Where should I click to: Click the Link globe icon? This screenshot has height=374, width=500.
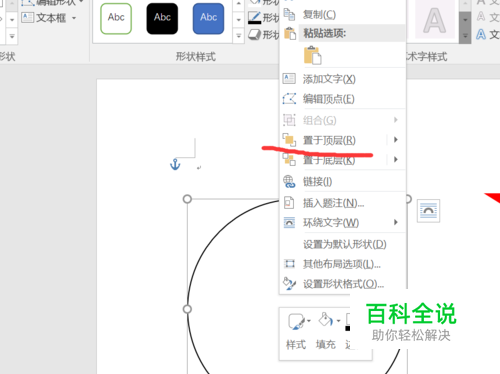pos(289,182)
